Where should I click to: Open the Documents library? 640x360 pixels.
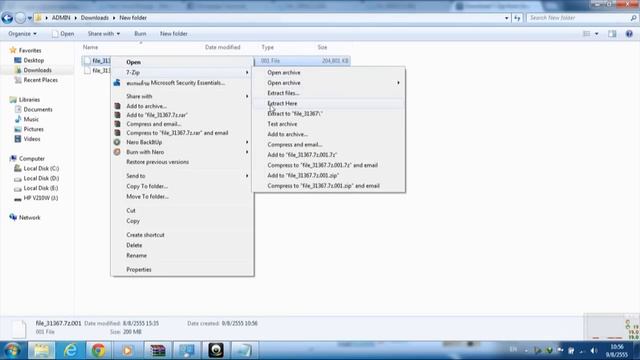(38, 109)
